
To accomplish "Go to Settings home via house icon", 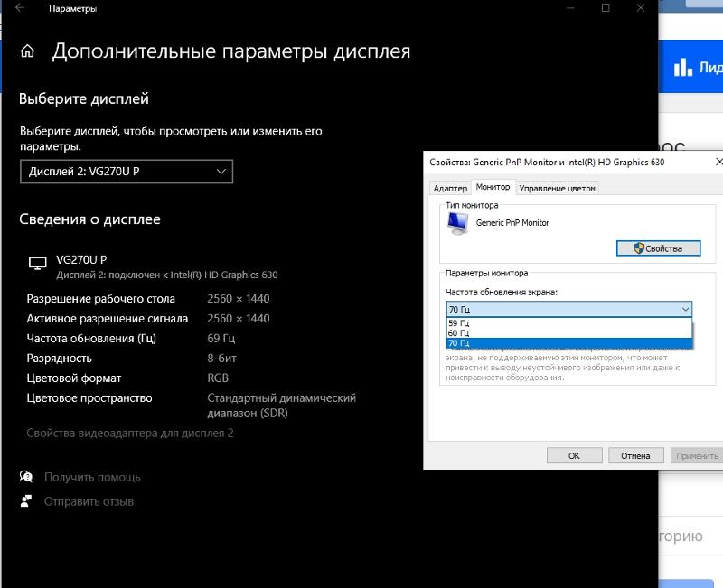I will 28,51.
